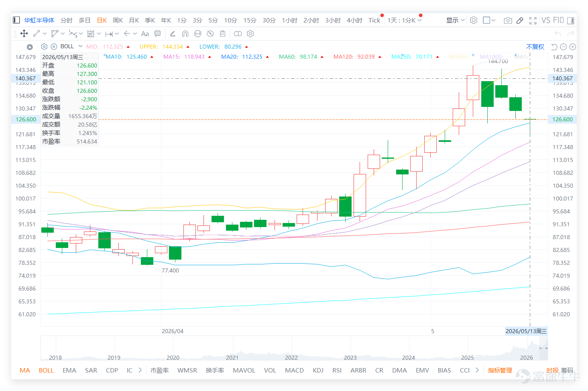Collapse indicator legend with up-arrow circle
The height and width of the screenshot is (391, 588).
[29, 47]
